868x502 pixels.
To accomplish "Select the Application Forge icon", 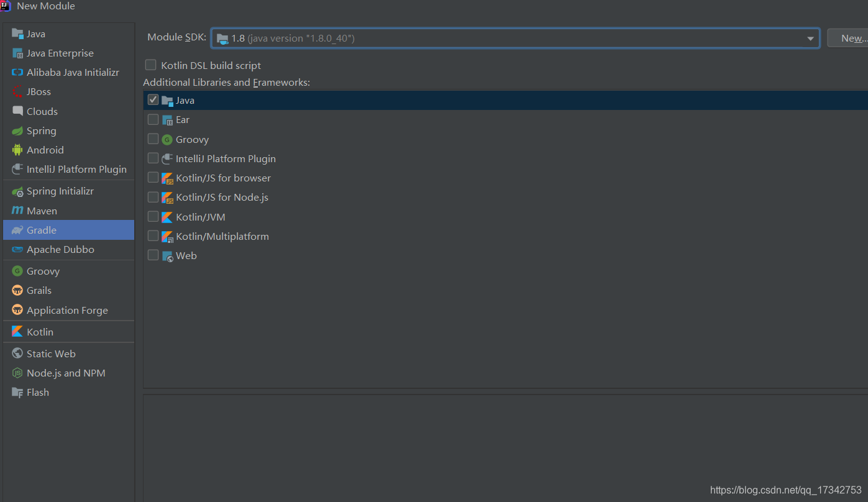I will click(17, 310).
